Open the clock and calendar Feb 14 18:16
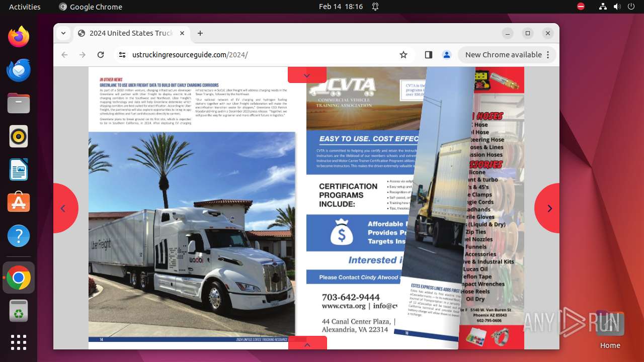The image size is (644, 362). (341, 7)
